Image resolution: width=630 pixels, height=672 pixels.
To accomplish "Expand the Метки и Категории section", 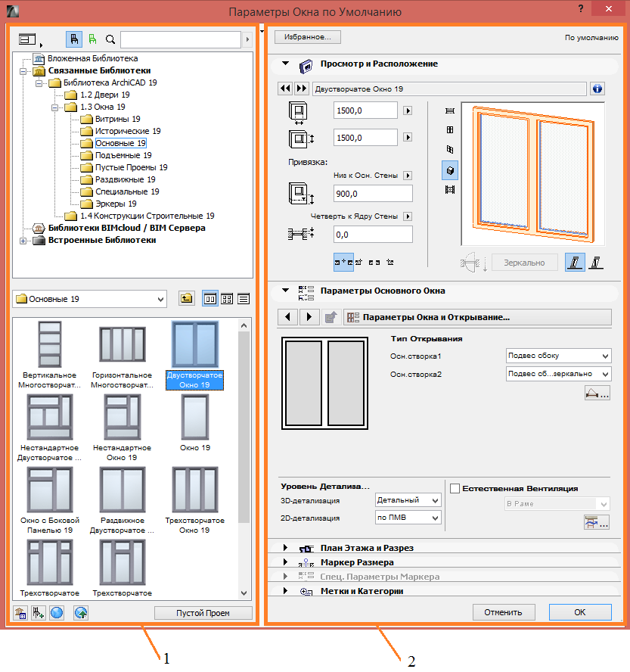I will [x=285, y=590].
